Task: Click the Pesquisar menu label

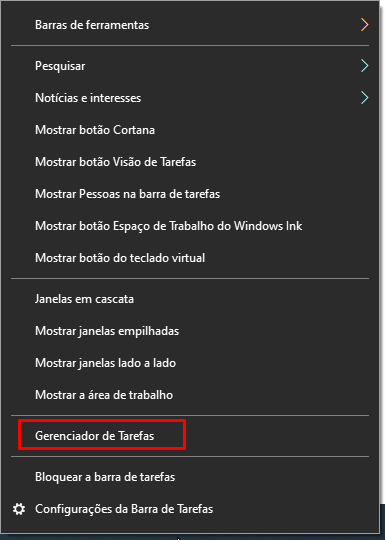Action: tap(60, 66)
